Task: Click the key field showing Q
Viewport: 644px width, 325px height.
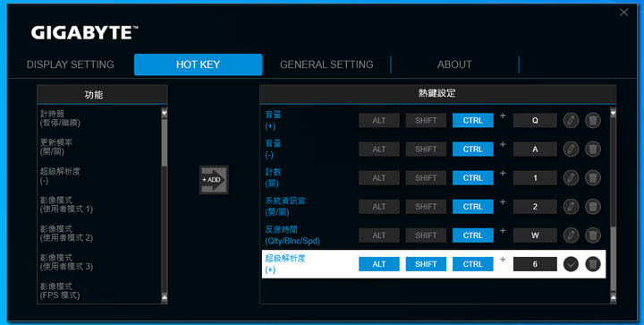Action: pyautogui.click(x=535, y=120)
